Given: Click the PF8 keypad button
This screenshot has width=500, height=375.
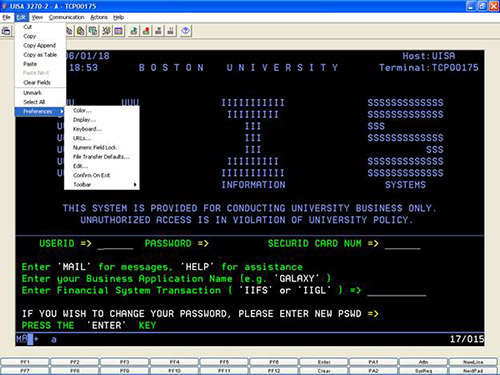Looking at the screenshot, I should coord(75,371).
